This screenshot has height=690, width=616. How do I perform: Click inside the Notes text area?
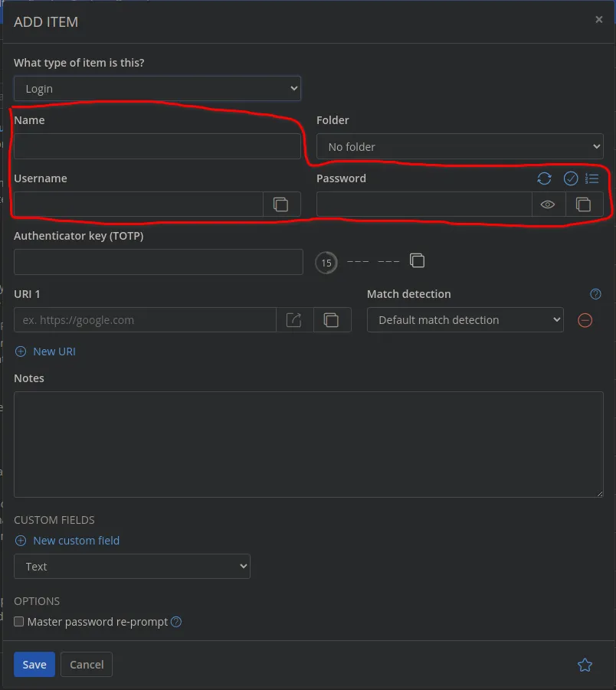pos(306,444)
